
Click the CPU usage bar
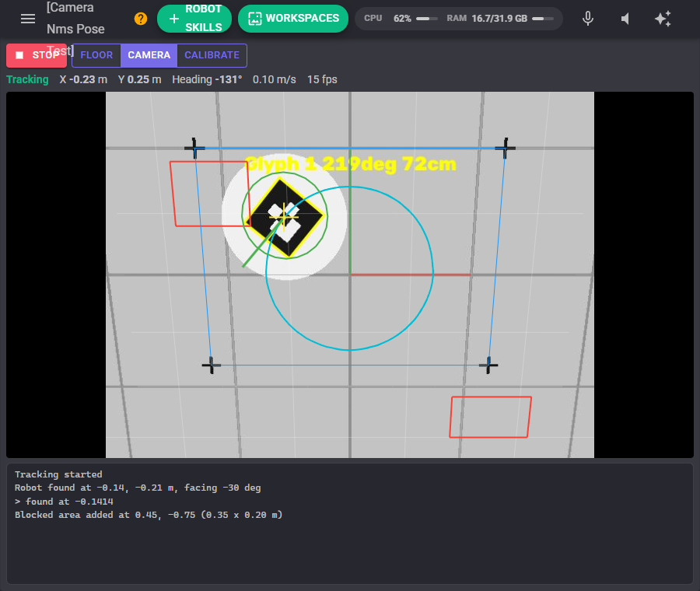point(427,19)
